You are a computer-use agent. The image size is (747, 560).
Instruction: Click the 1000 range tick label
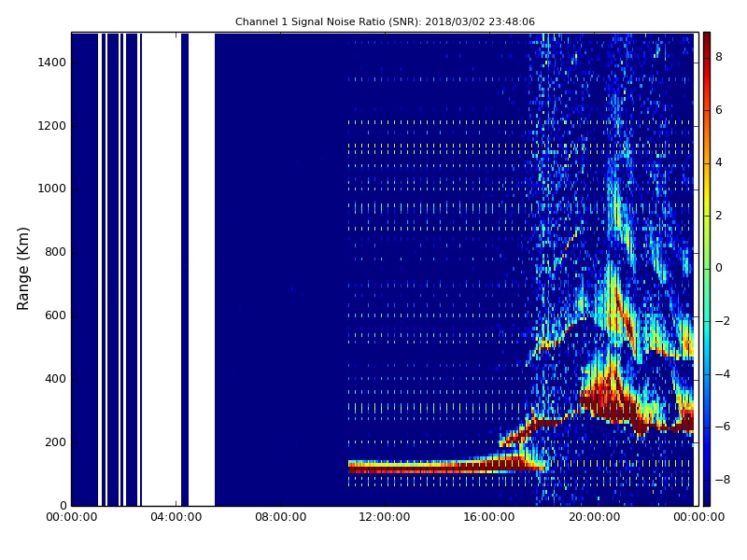[52, 189]
